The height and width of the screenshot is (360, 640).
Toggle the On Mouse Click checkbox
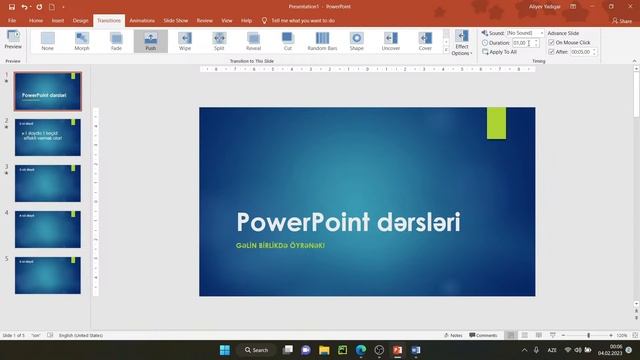[x=551, y=42]
